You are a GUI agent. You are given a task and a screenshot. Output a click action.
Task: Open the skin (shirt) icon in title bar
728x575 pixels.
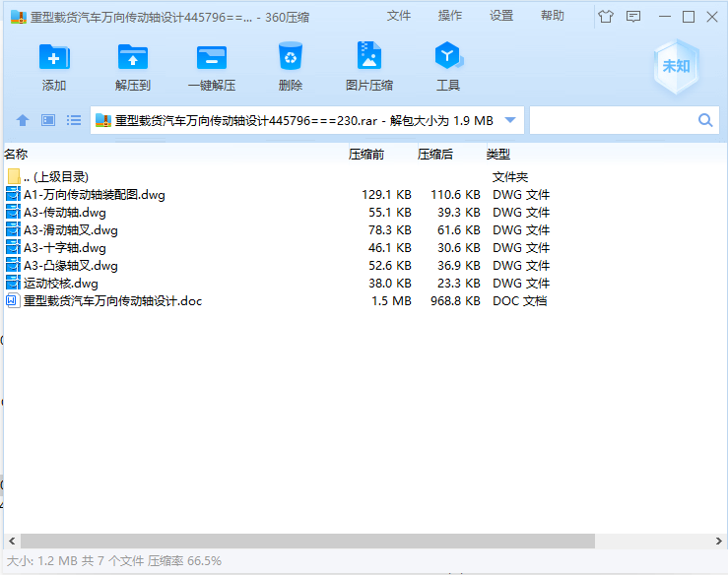606,17
